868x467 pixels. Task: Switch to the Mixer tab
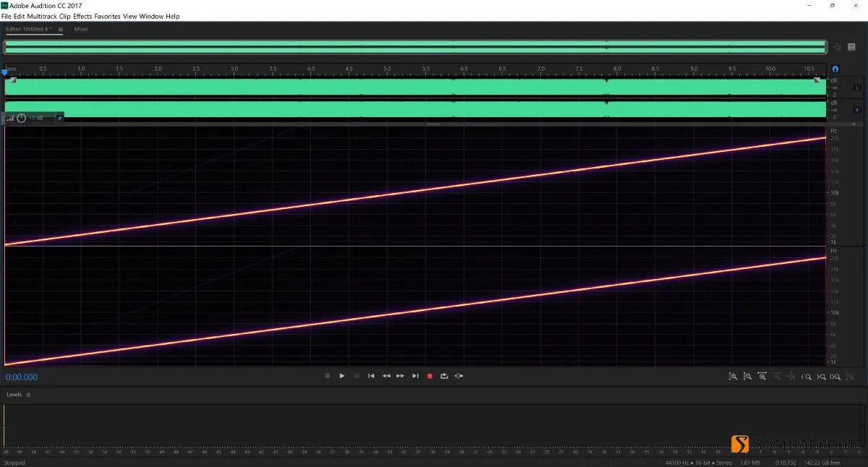point(81,30)
